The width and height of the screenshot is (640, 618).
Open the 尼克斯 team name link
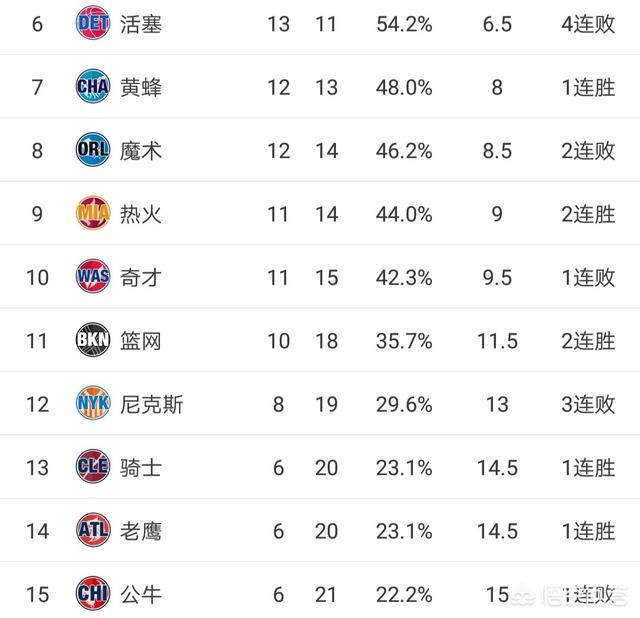pos(151,405)
